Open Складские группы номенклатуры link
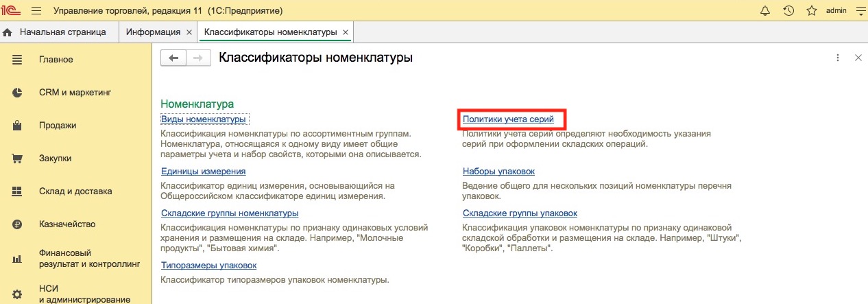 (230, 213)
